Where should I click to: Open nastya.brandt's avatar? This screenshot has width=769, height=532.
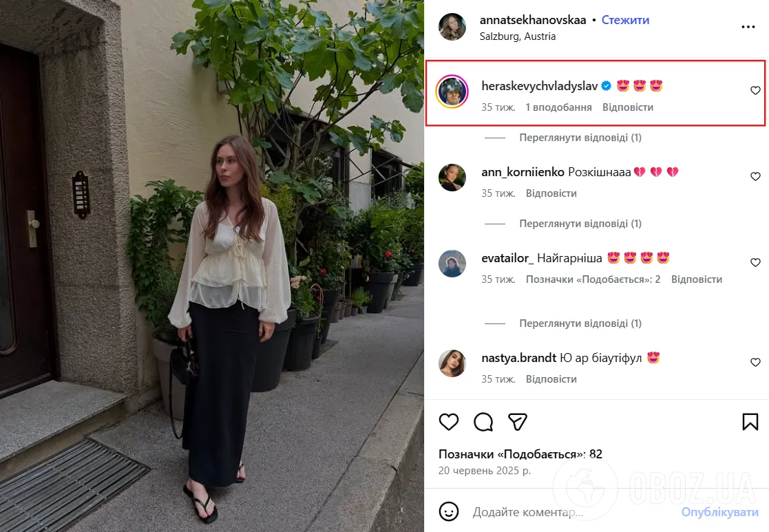[452, 363]
